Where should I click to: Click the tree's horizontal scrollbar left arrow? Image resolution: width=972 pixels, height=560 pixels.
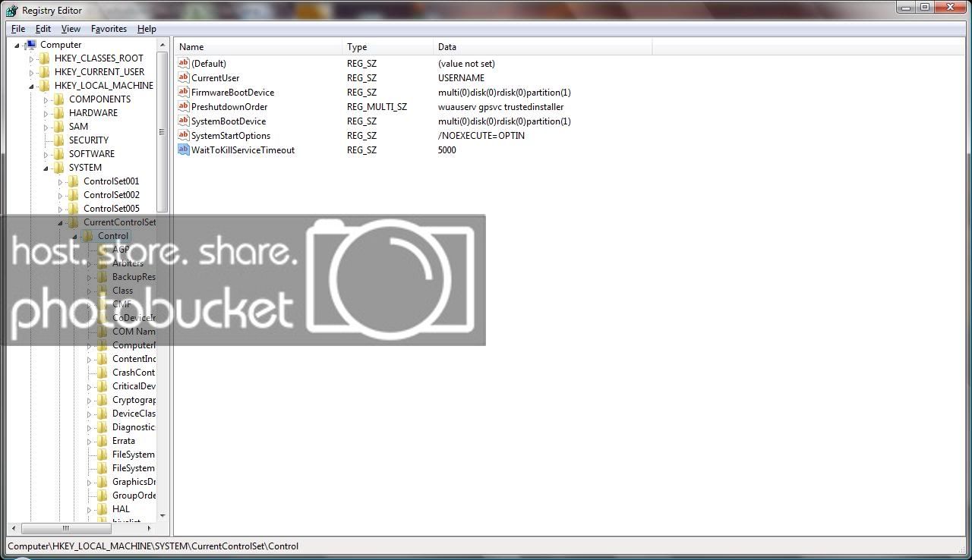coord(14,528)
